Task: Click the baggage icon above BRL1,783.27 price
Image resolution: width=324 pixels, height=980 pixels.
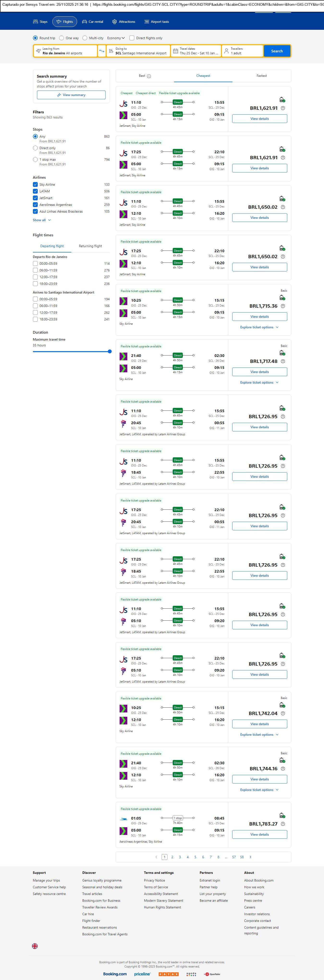Action: point(282,815)
